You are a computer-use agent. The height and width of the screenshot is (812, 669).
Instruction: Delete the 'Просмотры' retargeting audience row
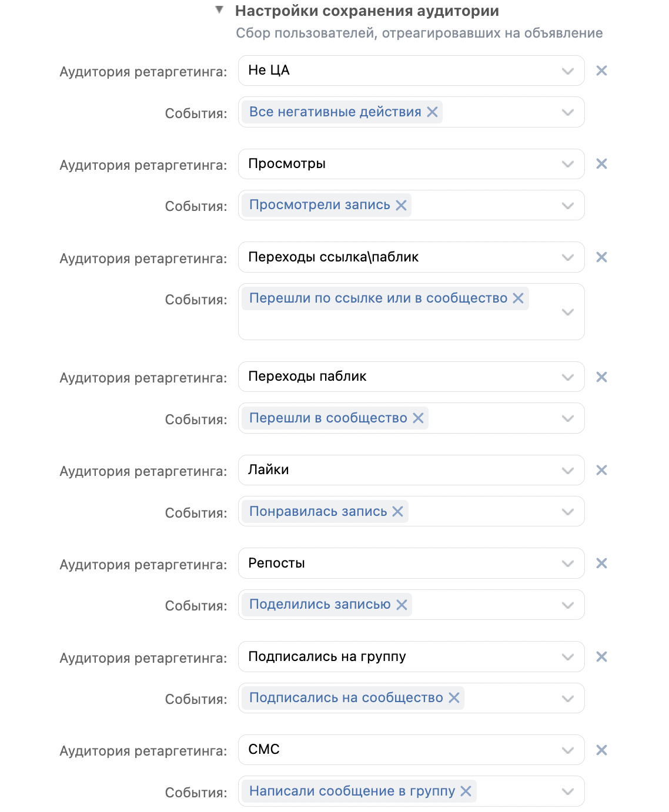pos(601,164)
